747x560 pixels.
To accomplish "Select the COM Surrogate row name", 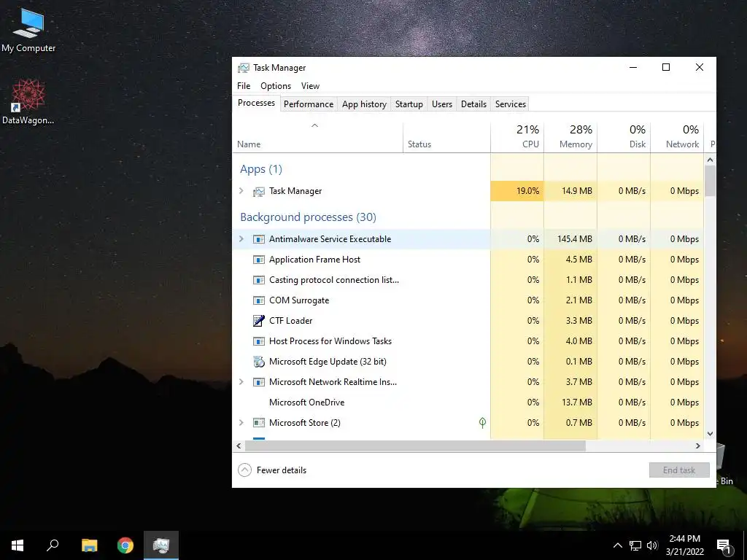I will 299,300.
